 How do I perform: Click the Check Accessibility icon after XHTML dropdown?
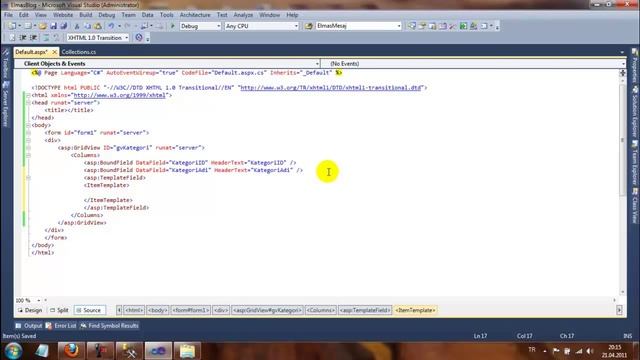click(x=139, y=38)
